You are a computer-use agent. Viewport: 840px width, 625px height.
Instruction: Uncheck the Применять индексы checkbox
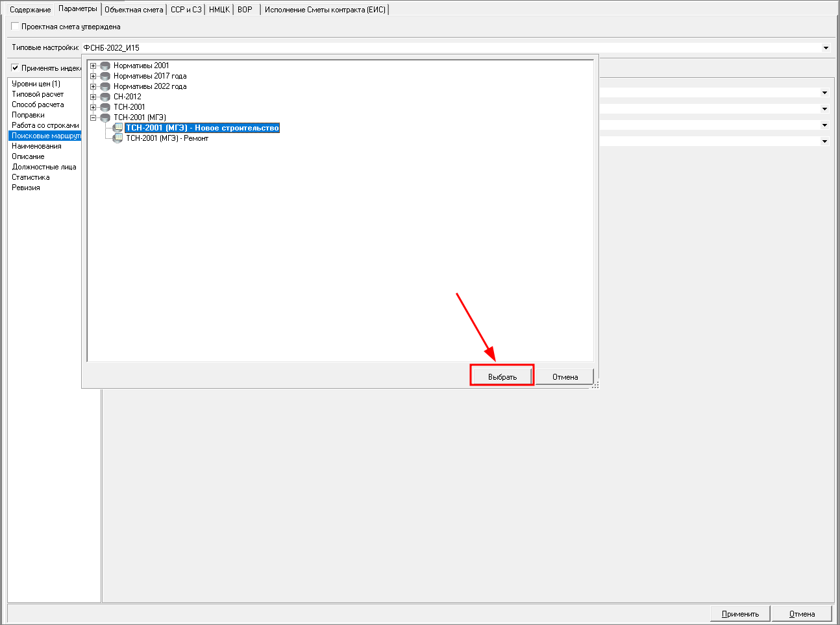click(x=15, y=68)
